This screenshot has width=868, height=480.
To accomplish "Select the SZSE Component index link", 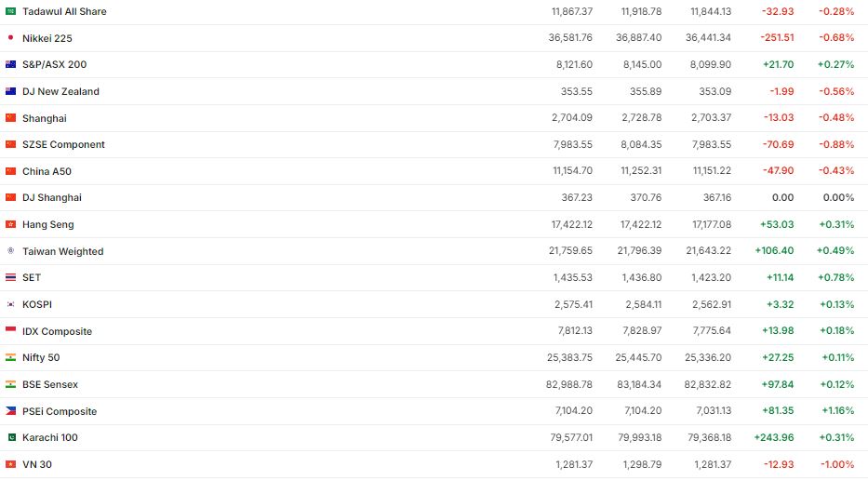I will (63, 145).
